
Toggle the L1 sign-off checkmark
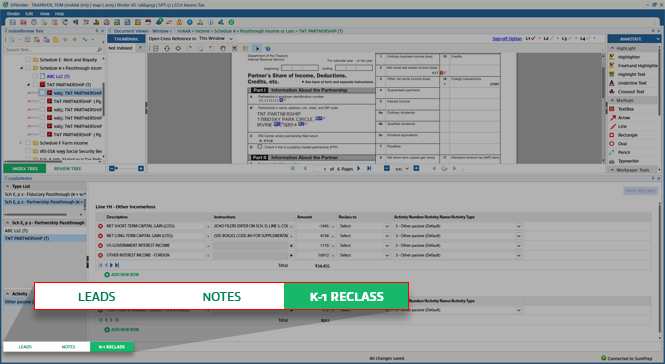pos(534,39)
